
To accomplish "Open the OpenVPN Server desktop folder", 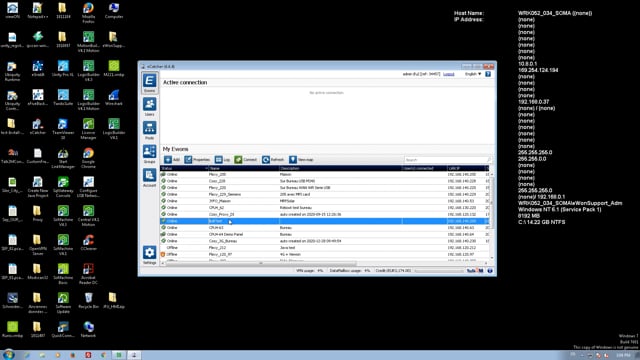I will [38, 244].
